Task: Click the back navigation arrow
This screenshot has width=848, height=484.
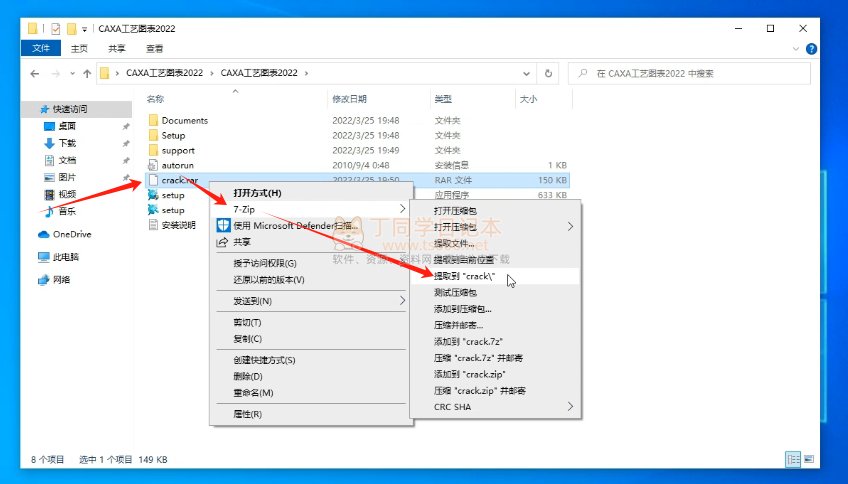Action: [x=35, y=74]
